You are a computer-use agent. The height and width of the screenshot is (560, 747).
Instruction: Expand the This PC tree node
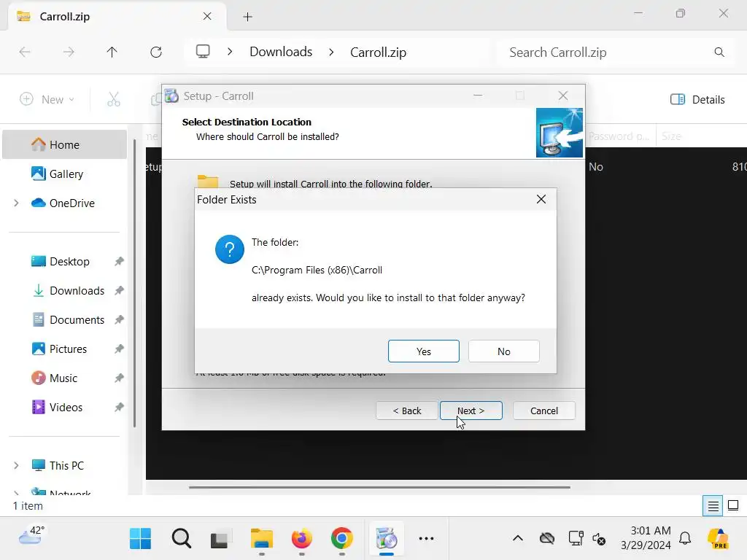click(16, 465)
